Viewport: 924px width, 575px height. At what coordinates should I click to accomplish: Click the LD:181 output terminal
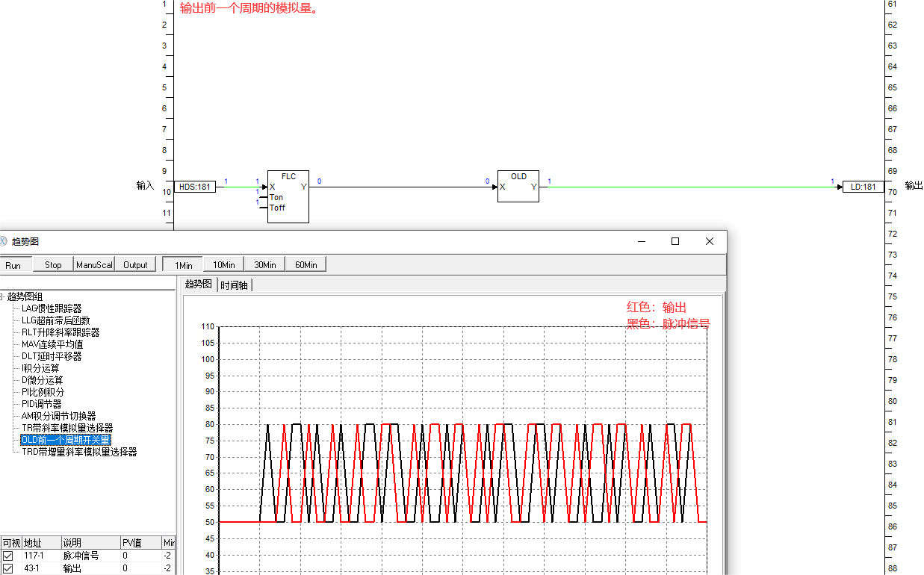point(863,187)
